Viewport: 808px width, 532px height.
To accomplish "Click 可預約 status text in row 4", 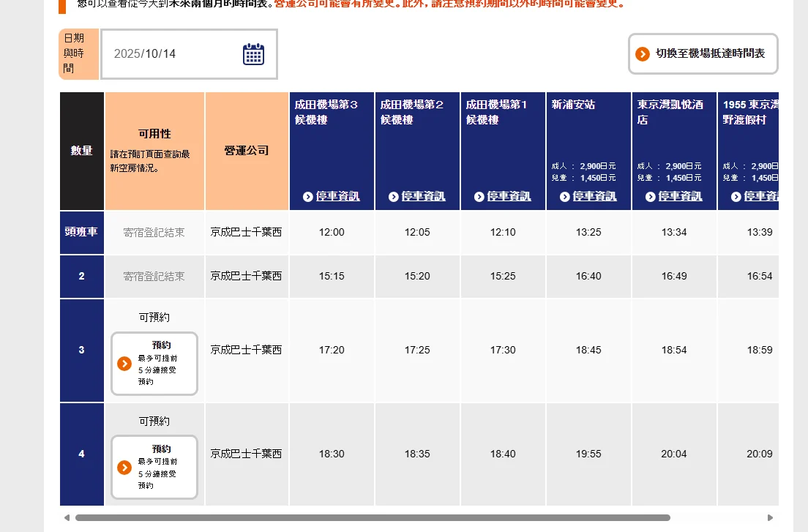I will click(154, 422).
